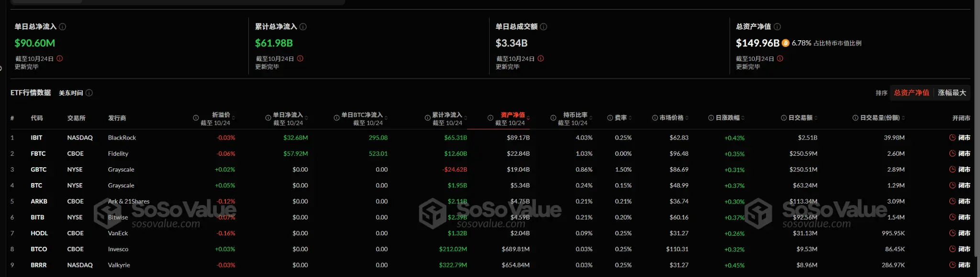Sort by 累计净流入 column arrows
Image resolution: width=980 pixels, height=277 pixels.
(466, 118)
